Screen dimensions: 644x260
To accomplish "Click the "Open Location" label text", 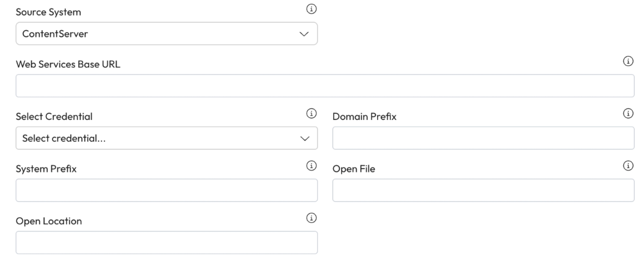I will click(49, 221).
